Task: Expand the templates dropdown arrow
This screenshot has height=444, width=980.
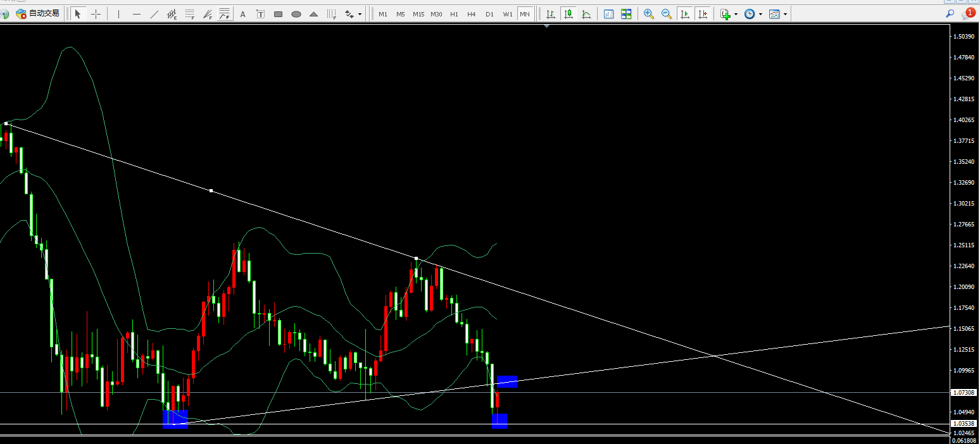Action: point(786,14)
